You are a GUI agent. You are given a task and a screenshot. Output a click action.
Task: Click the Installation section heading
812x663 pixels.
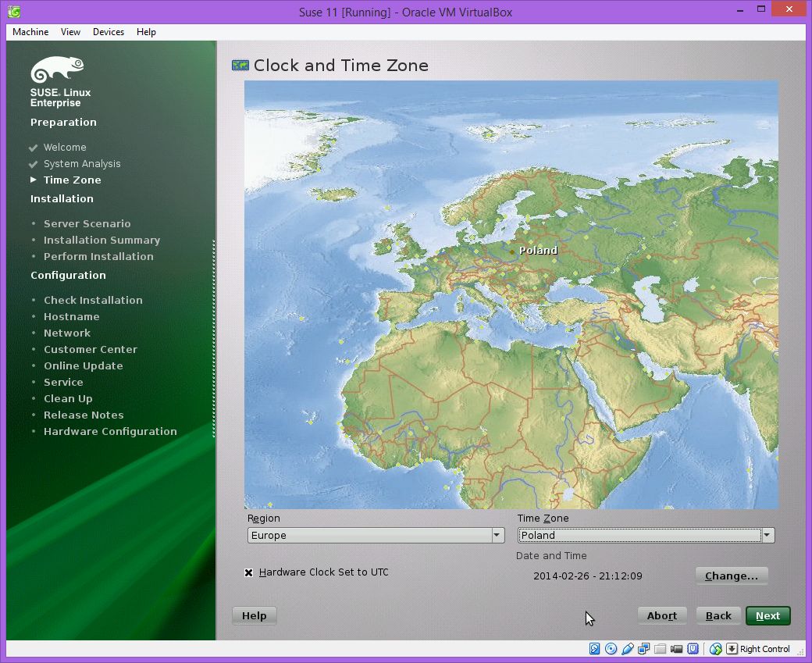click(x=62, y=199)
